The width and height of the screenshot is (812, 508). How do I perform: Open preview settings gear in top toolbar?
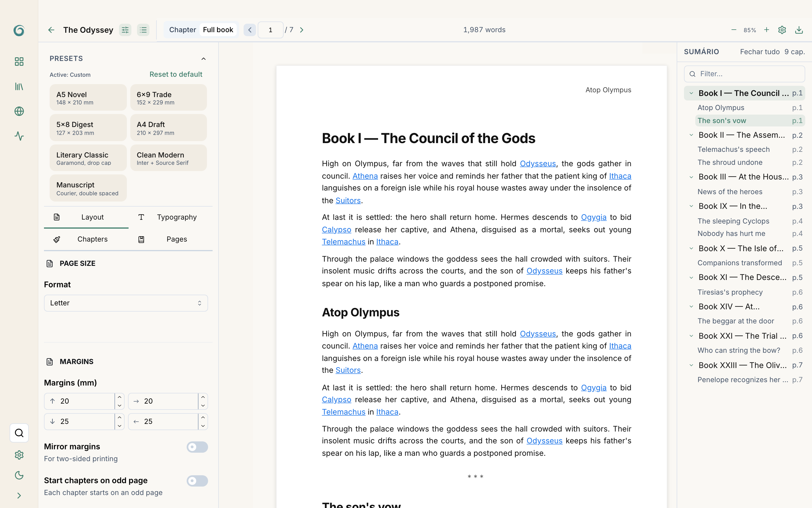[782, 30]
